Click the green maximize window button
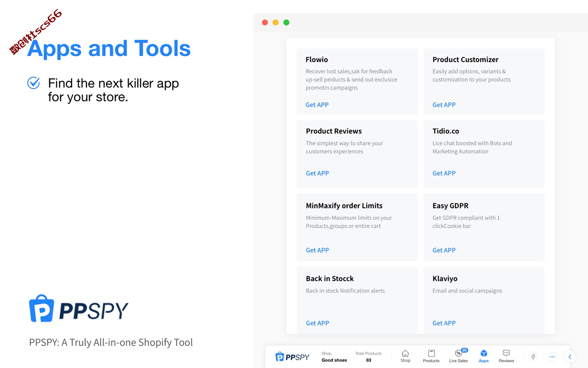 click(286, 23)
